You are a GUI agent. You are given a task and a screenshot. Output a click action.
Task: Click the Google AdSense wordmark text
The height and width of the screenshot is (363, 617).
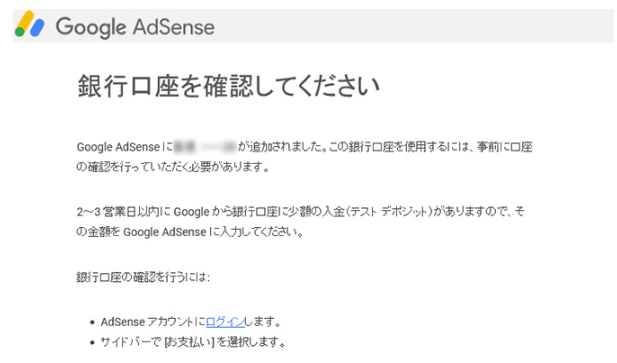click(135, 27)
